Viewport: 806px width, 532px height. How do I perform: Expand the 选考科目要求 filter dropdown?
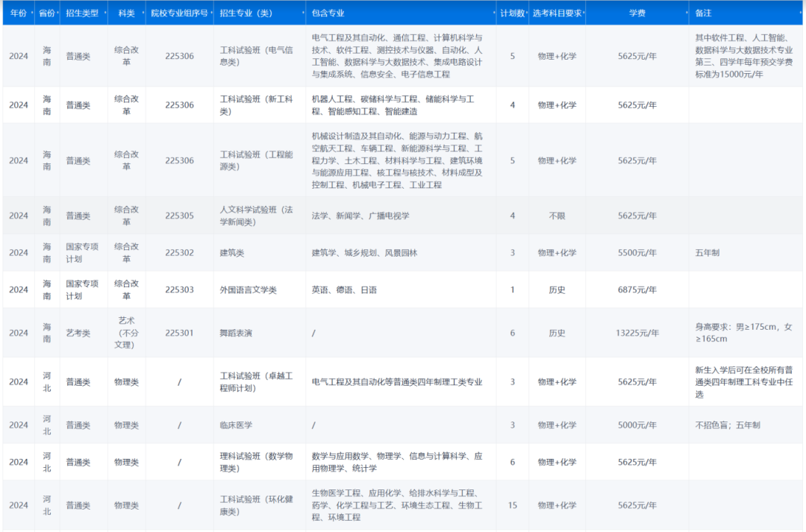(584, 13)
